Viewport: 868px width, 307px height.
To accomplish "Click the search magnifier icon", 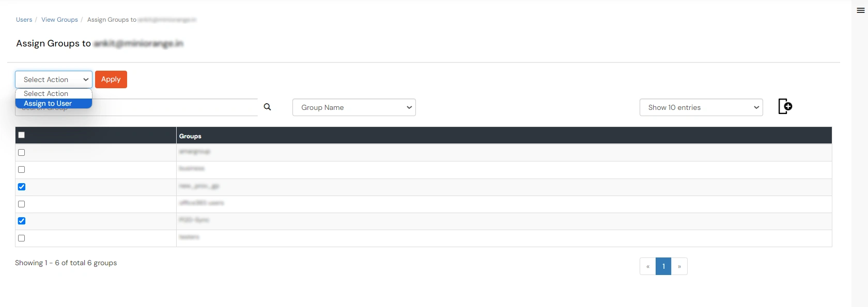I will click(267, 107).
